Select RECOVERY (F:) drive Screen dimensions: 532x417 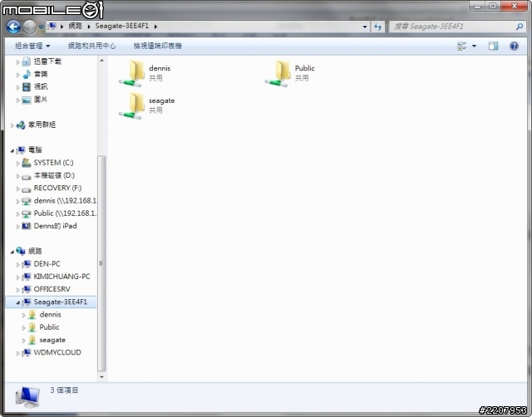pyautogui.click(x=57, y=189)
